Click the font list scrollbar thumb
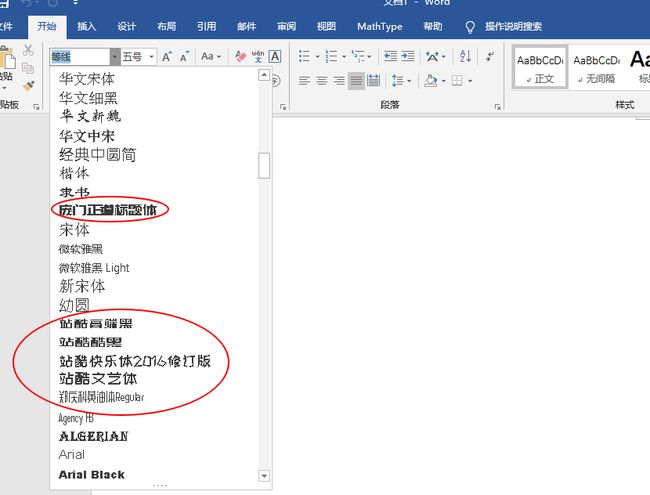 pos(264,165)
